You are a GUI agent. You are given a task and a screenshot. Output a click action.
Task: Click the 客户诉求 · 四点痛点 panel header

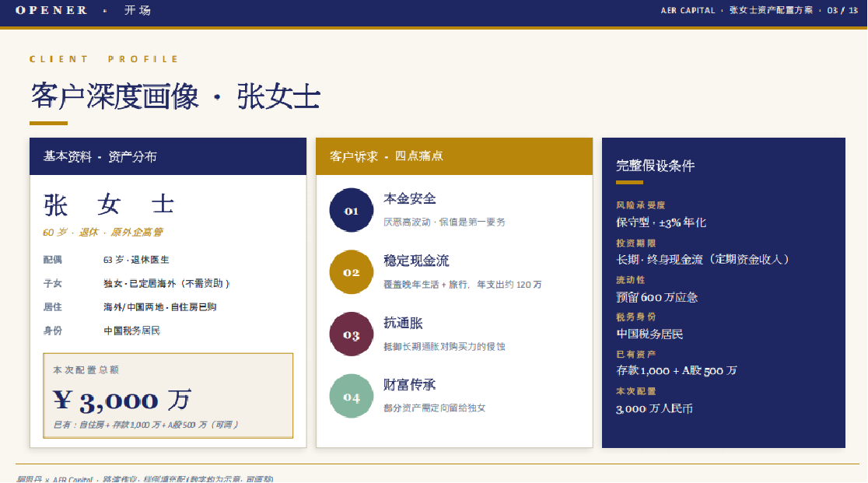[x=454, y=156]
